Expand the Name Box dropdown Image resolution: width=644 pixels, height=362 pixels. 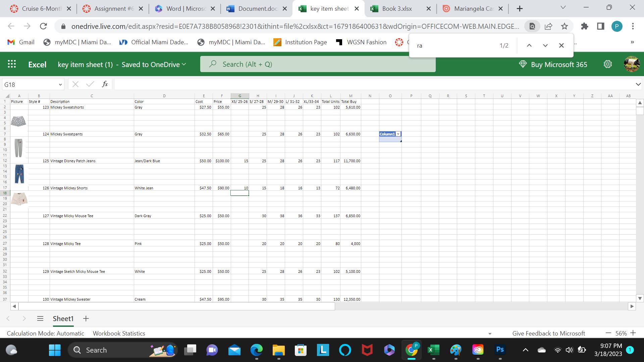click(60, 84)
